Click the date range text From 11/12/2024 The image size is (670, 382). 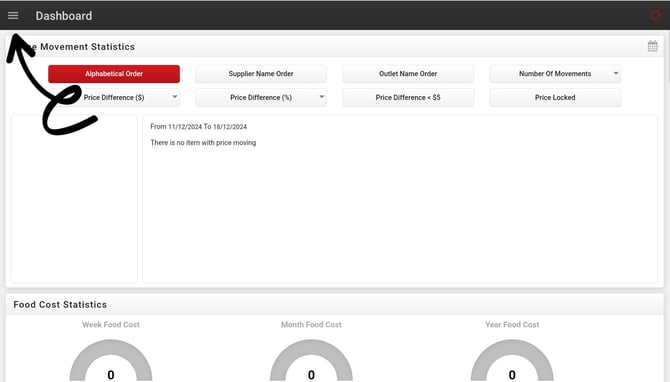198,126
